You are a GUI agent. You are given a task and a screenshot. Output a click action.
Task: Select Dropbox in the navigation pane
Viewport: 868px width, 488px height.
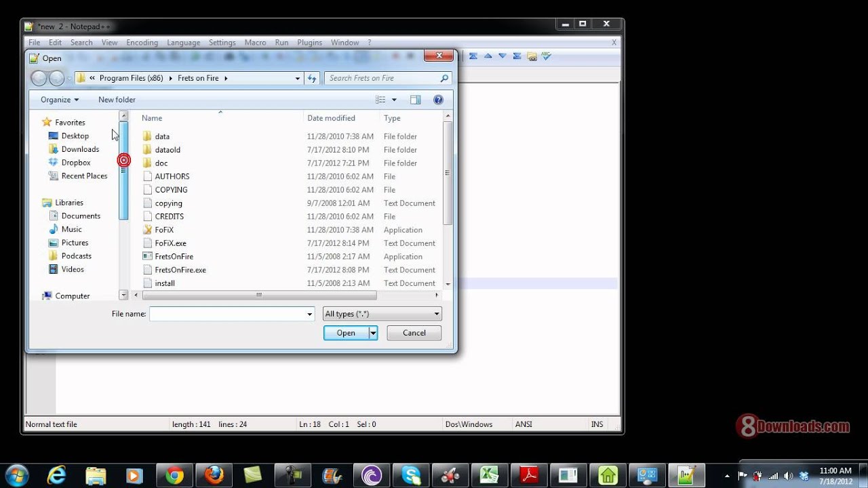click(x=76, y=163)
